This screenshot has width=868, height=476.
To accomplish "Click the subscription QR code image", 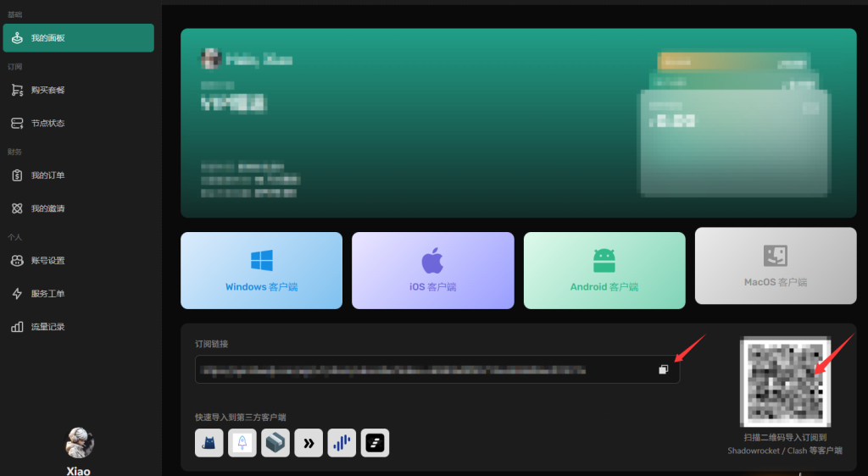I will [x=786, y=382].
